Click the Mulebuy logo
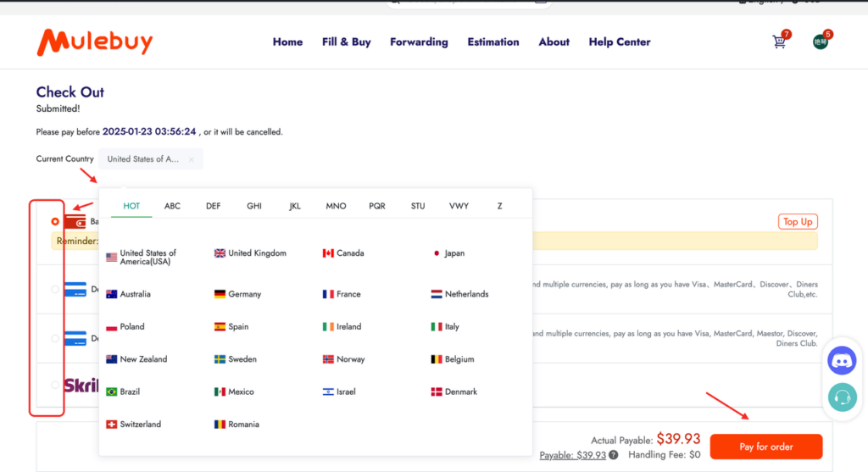Viewport: 868px width, 472px height. point(95,42)
